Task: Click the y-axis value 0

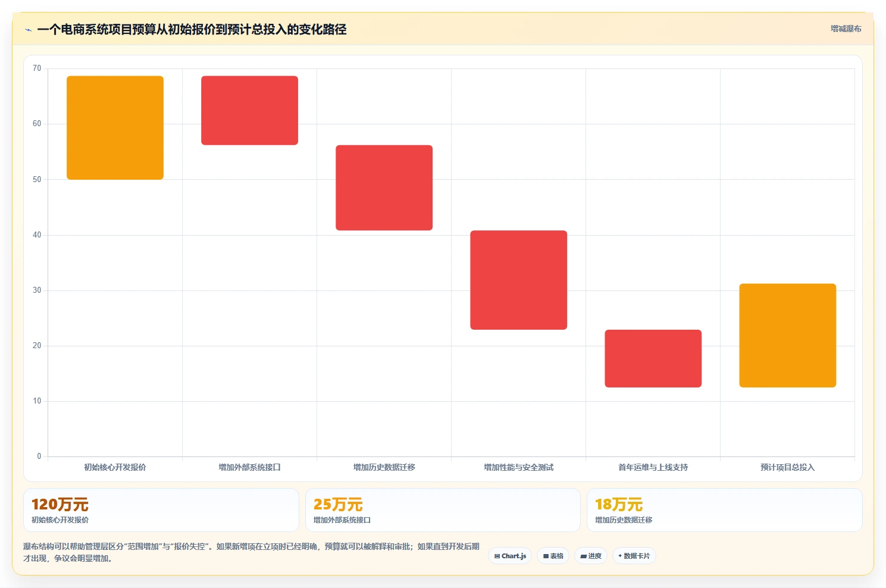Action: [x=39, y=456]
